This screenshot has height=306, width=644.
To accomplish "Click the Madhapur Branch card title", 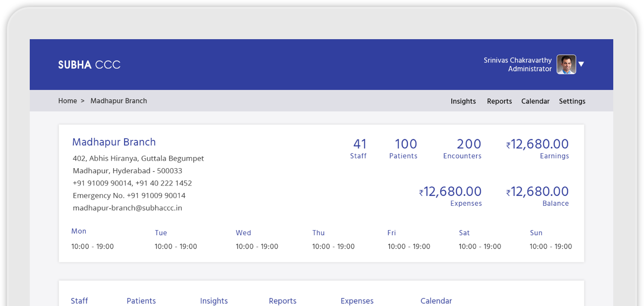I will pos(114,142).
